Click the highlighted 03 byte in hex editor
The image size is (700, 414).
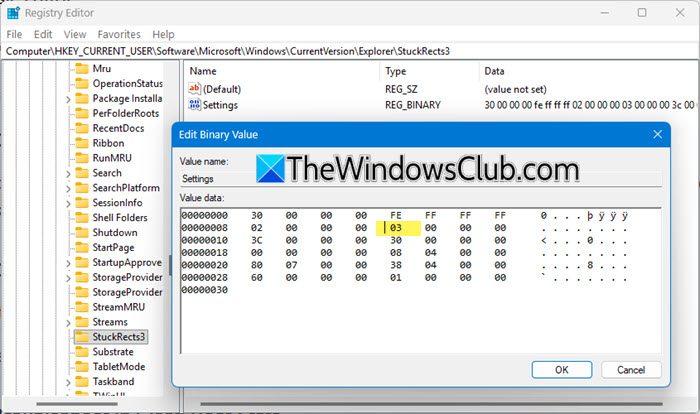coord(396,228)
